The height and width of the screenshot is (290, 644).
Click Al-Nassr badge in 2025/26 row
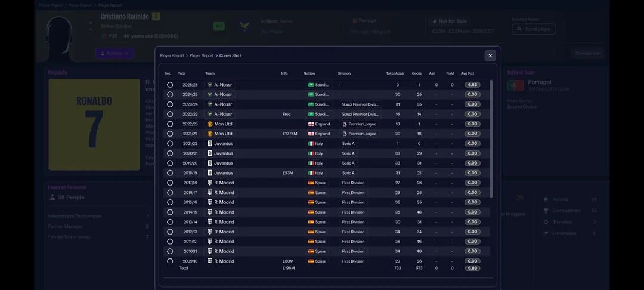(210, 85)
